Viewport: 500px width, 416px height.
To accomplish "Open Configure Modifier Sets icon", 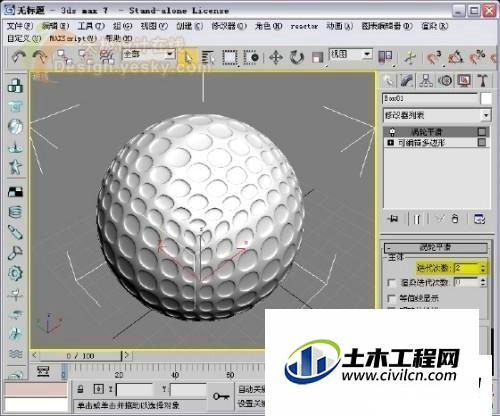I will (x=479, y=219).
